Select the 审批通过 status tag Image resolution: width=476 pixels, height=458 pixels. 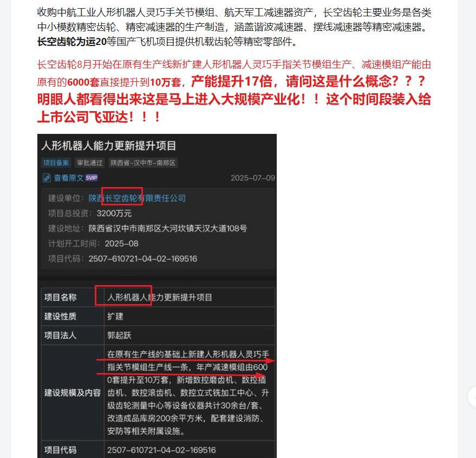(x=89, y=163)
